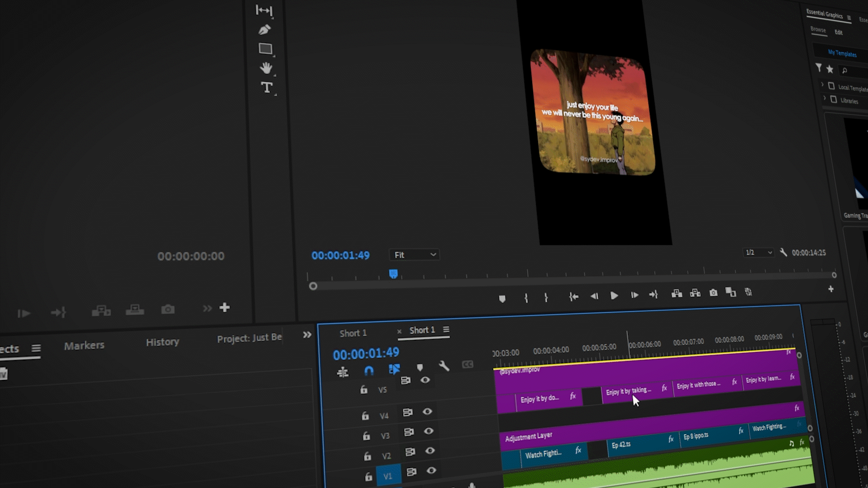The image size is (868, 488).
Task: Click the Program Monitor timecode 00:00:01:49
Action: pyautogui.click(x=340, y=255)
